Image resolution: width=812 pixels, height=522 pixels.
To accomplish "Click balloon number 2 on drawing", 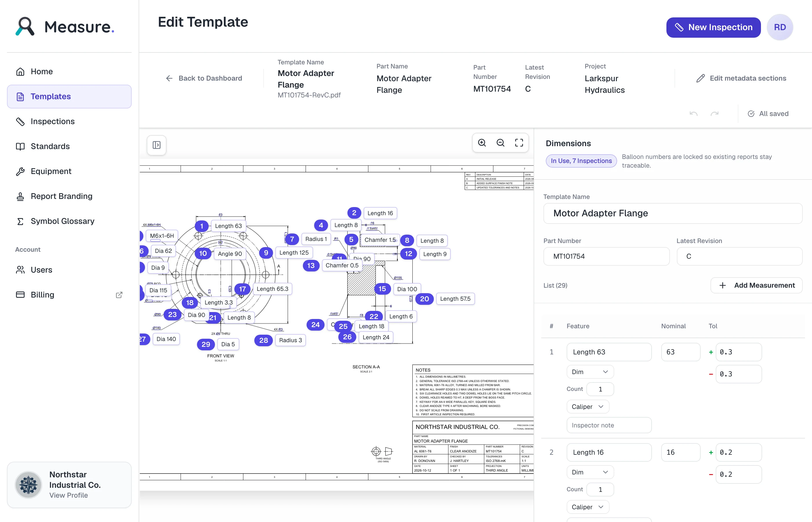I will [x=354, y=213].
